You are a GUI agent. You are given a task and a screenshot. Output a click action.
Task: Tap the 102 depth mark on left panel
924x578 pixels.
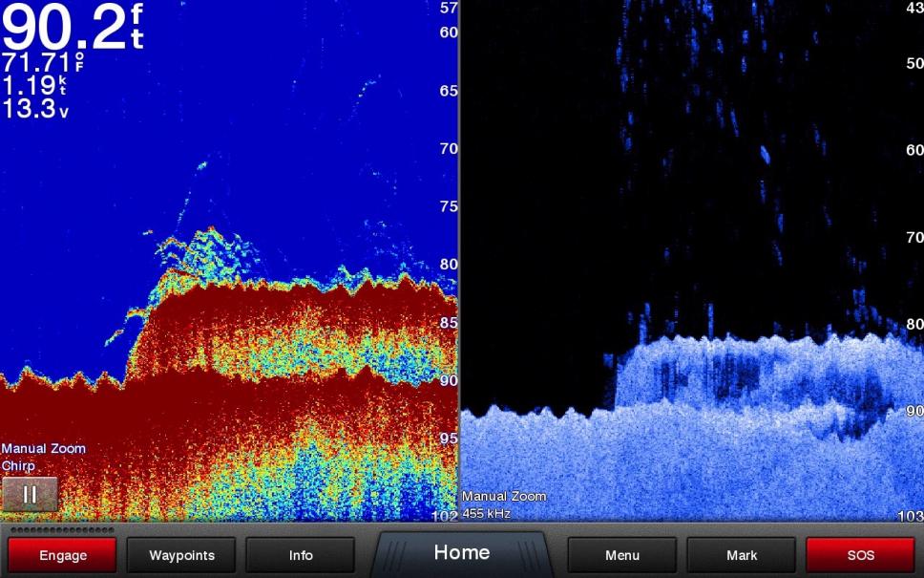pyautogui.click(x=445, y=517)
